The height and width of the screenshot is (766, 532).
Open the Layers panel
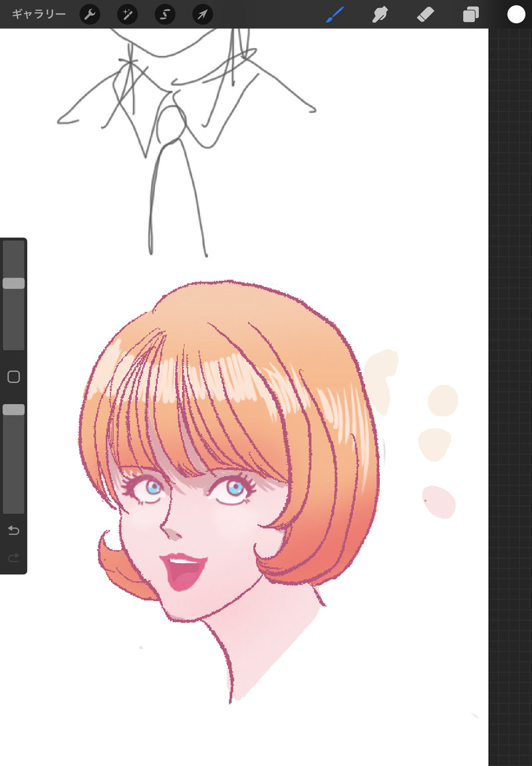point(471,15)
